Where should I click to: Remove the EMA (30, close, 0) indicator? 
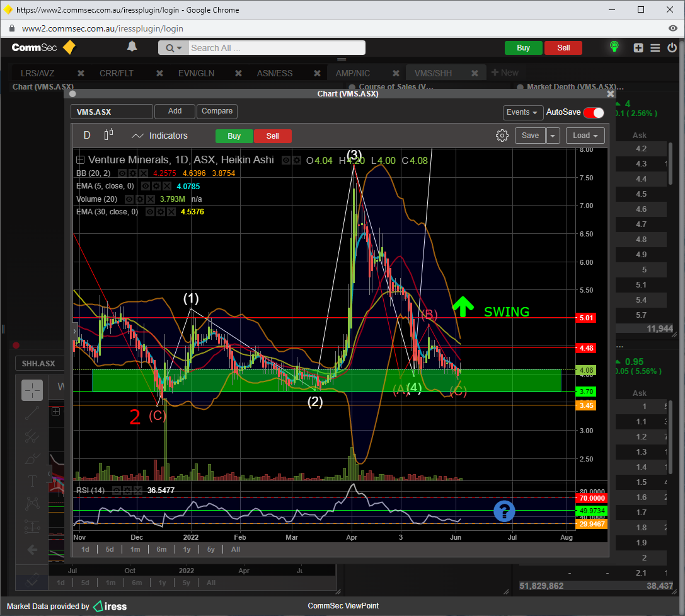pos(171,212)
